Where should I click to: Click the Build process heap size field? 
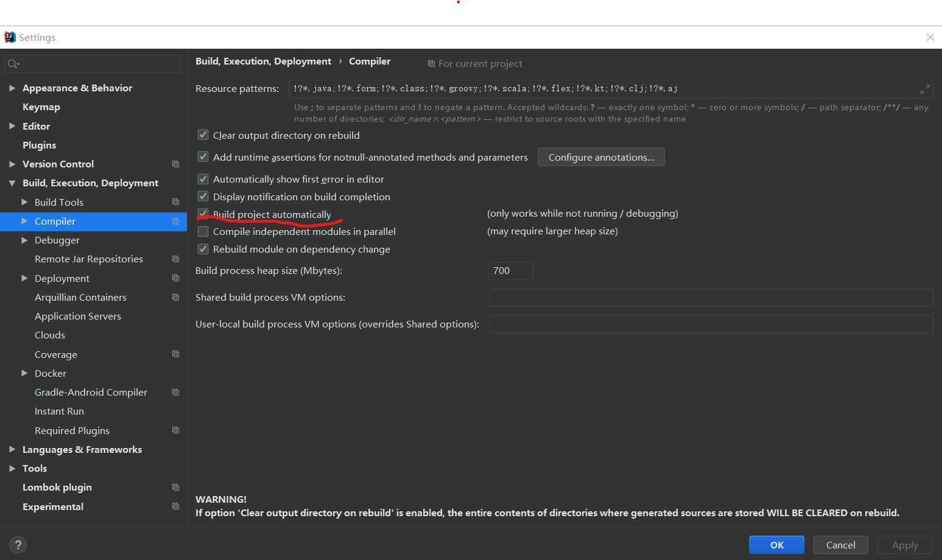pyautogui.click(x=510, y=271)
